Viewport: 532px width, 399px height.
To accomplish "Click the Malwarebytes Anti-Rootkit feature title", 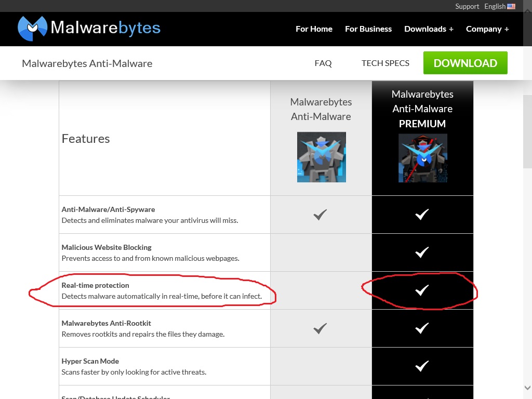I will (106, 323).
